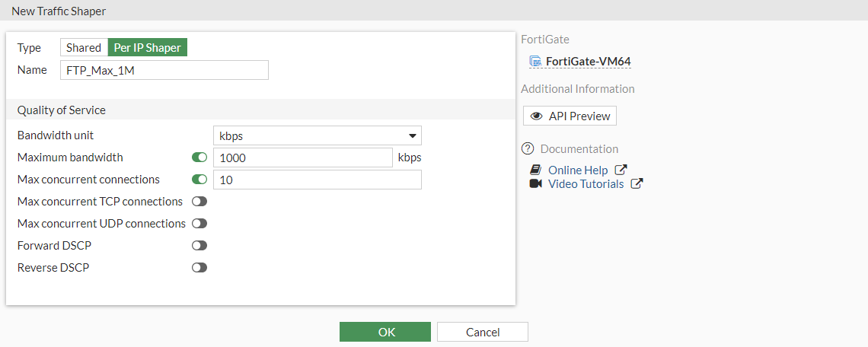Click the Video Tutorials camera icon
This screenshot has height=347, width=868.
[535, 184]
